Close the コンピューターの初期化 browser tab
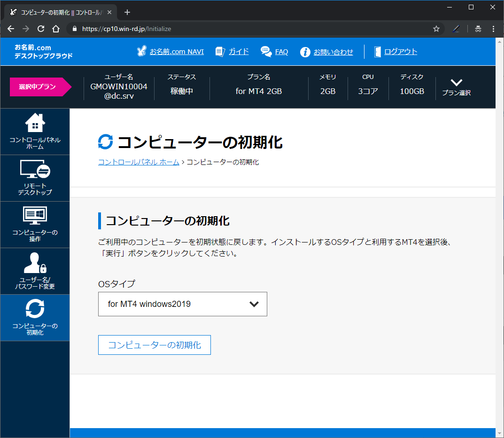Viewport: 504px width, 438px height. [109, 12]
